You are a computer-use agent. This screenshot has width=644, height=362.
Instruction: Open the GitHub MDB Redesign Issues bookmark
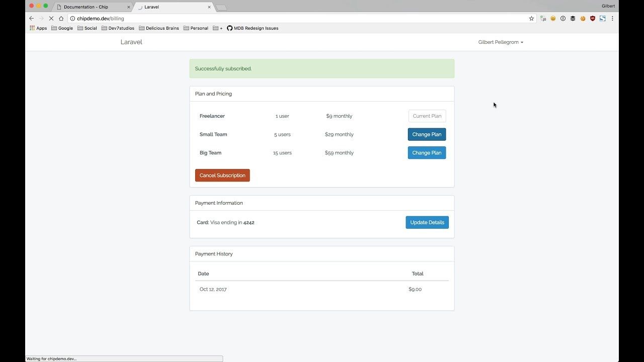click(x=252, y=28)
